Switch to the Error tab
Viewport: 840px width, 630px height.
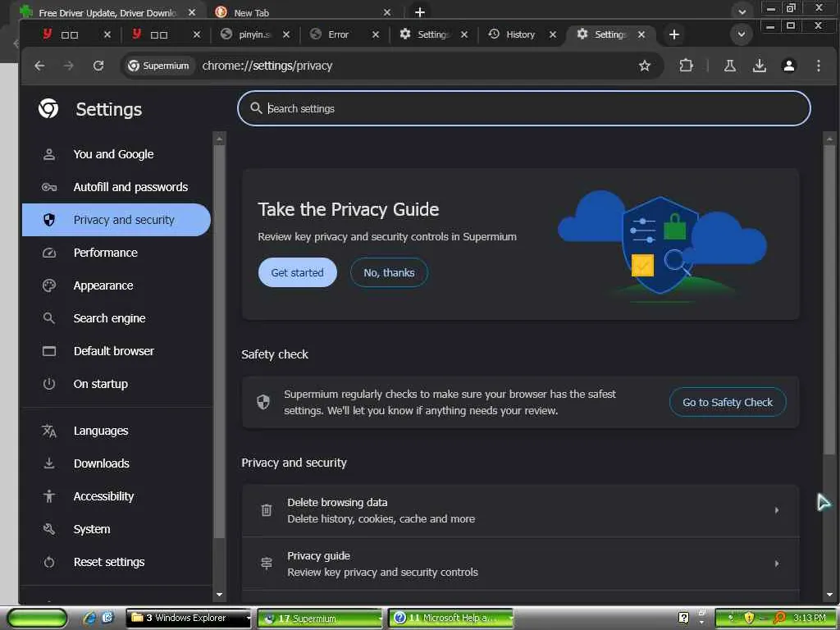(337, 34)
